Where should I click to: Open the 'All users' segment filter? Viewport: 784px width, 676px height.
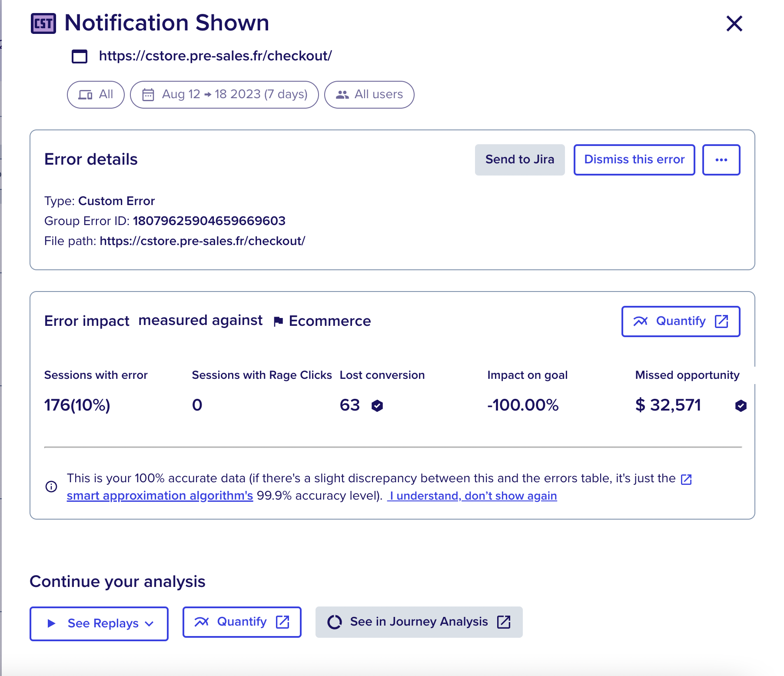(369, 94)
